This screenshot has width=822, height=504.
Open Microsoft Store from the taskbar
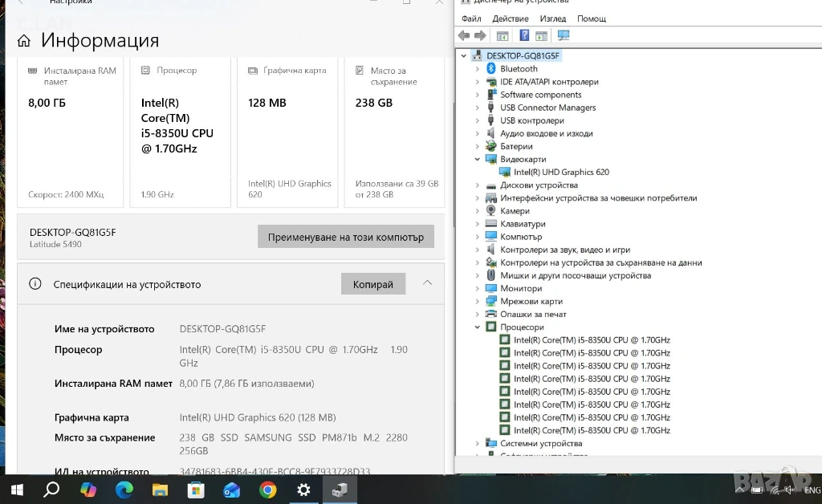point(196,490)
